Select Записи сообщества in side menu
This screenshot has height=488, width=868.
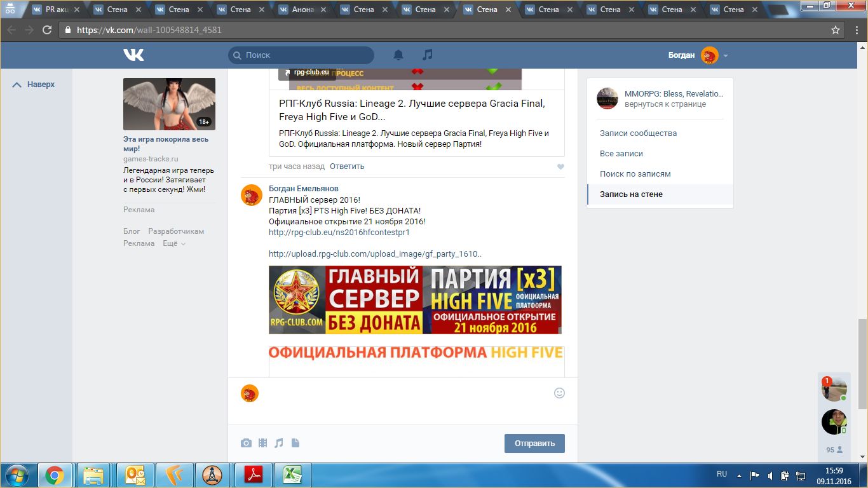(x=638, y=133)
